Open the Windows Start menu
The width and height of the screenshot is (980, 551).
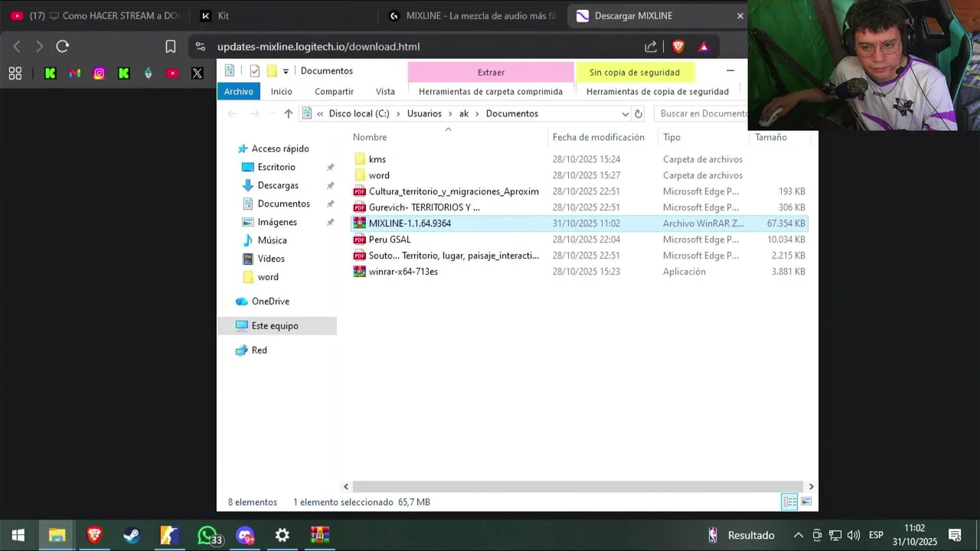[x=18, y=536]
